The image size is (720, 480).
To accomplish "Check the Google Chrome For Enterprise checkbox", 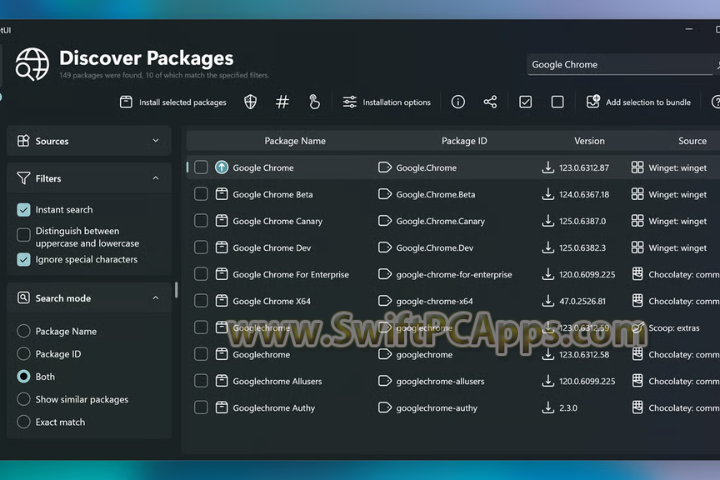I will click(201, 274).
